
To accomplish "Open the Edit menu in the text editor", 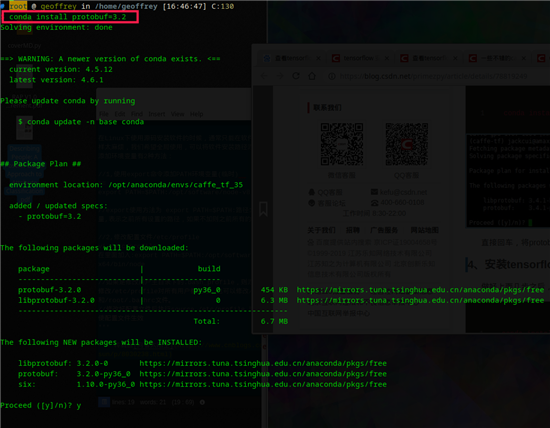I will click(120, 114).
